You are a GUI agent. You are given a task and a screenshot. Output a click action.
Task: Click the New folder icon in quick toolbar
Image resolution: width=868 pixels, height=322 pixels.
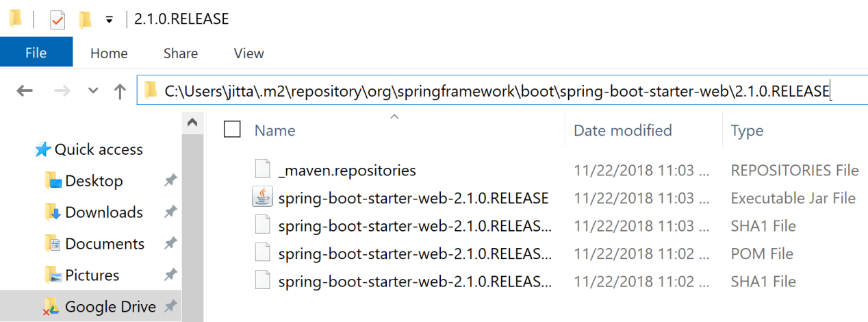[x=85, y=20]
